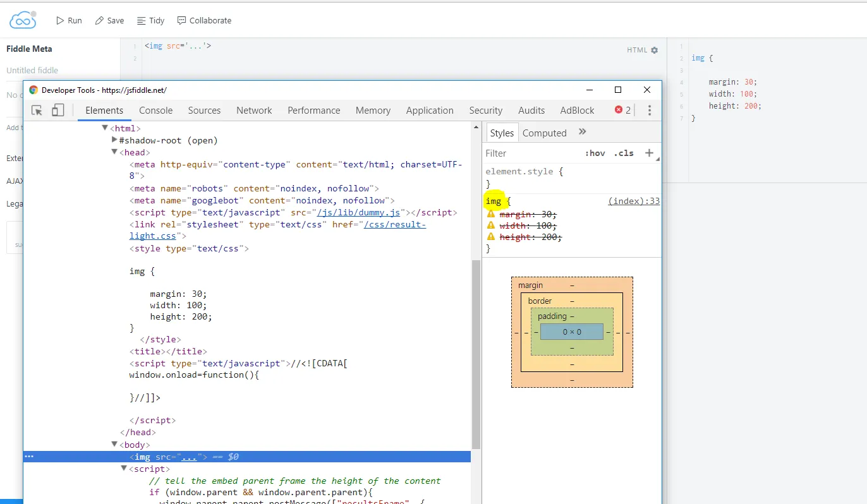
Task: Select the Computed pane tab
Action: 545,133
